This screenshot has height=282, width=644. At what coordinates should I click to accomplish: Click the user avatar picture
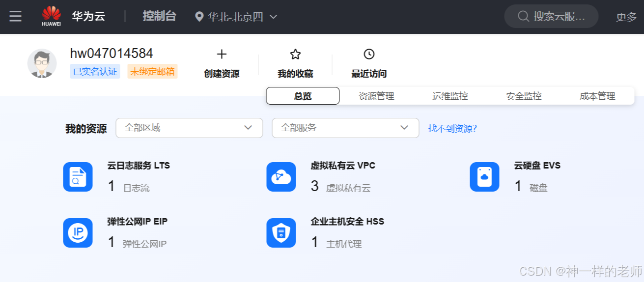coord(42,63)
